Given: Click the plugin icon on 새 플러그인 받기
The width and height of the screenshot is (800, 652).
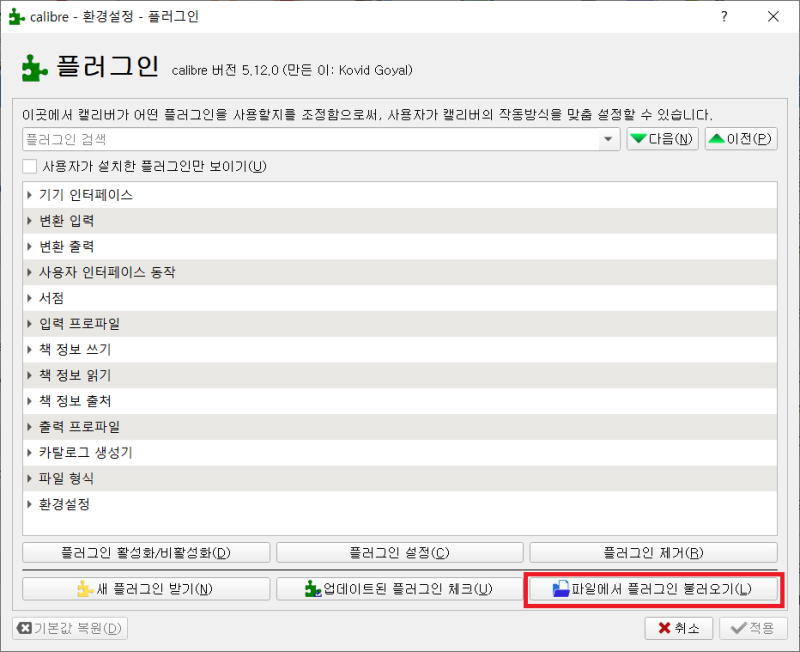Looking at the screenshot, I should (84, 589).
